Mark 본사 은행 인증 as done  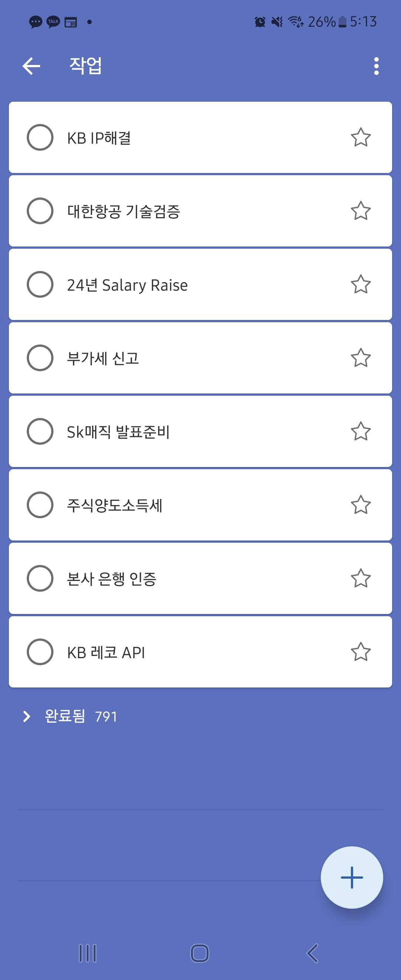40,578
